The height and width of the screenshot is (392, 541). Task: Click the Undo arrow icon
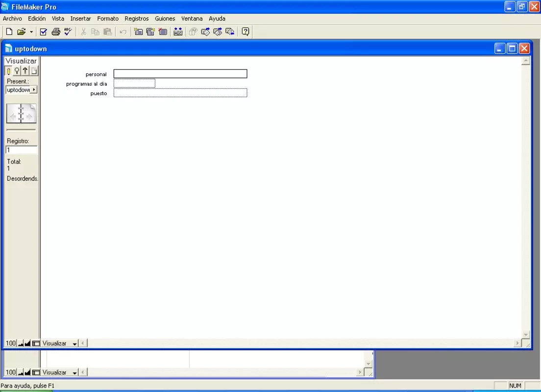(123, 32)
